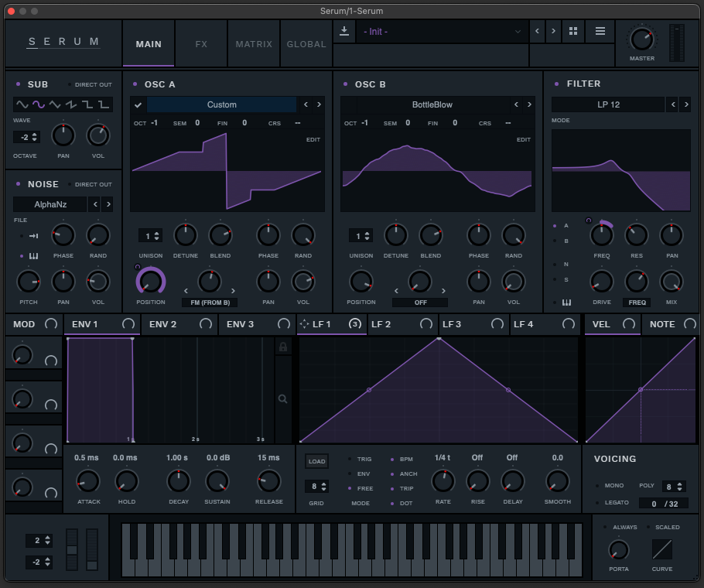Toggle the NOISE oscillator enable dot
704x588 pixels.
point(18,183)
